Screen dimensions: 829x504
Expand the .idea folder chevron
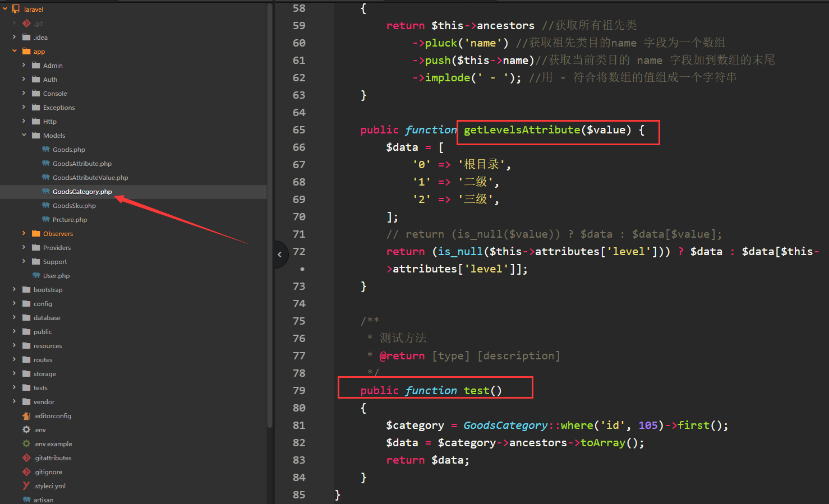click(x=15, y=37)
